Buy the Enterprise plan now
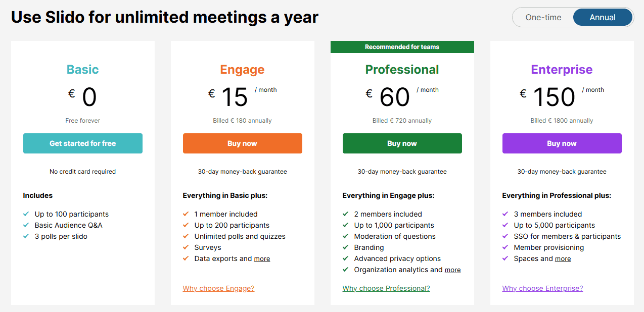644x312 pixels. pos(562,143)
